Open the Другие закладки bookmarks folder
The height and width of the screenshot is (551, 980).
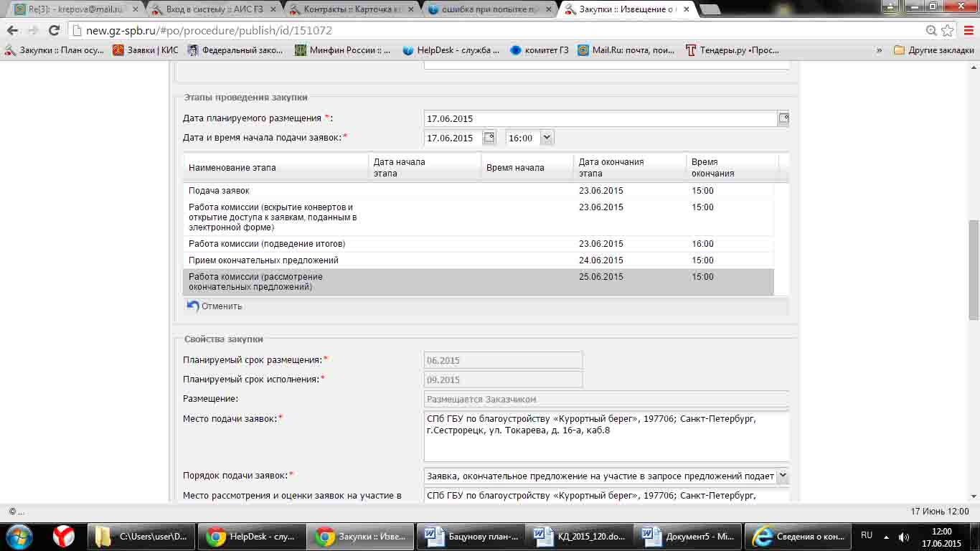pos(934,50)
